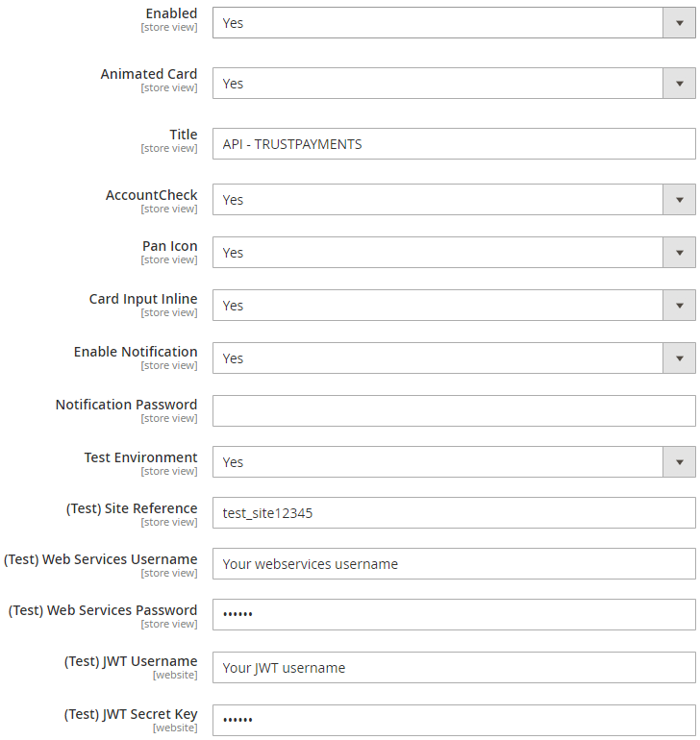Screen dimensions: 700x740
Task: Click the Animated Card dropdown arrow
Action: 679,84
